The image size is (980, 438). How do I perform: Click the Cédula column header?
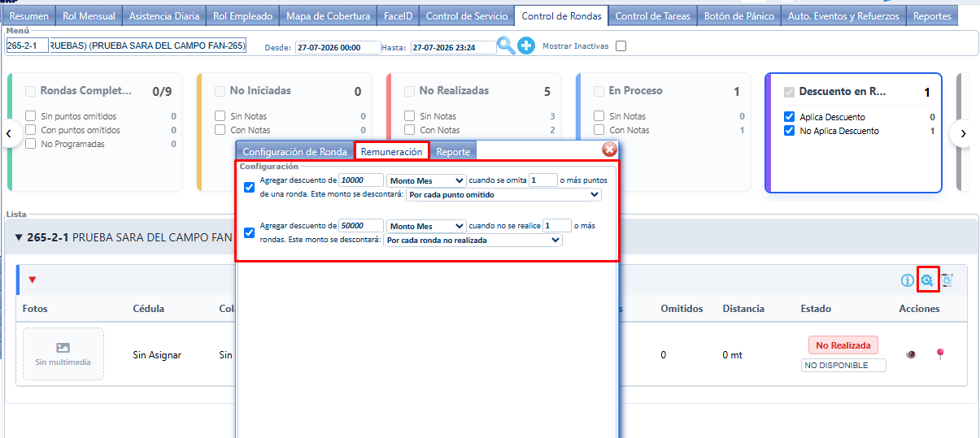pos(149,309)
